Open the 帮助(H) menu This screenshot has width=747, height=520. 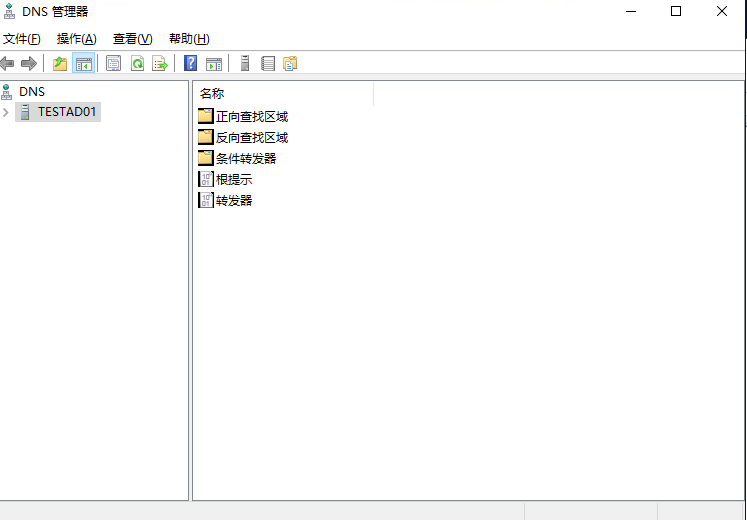[x=189, y=39]
